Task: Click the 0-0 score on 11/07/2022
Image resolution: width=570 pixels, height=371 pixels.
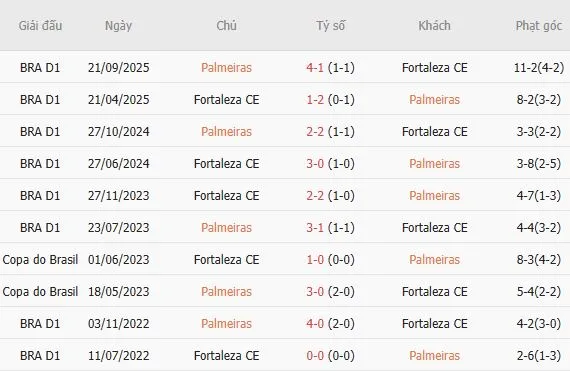Action: point(315,355)
